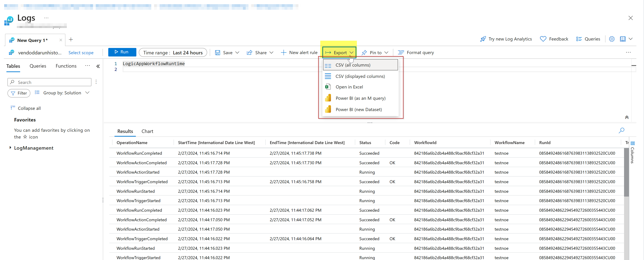The image size is (644, 260).
Task: Switch to the Results tab
Action: click(x=125, y=131)
